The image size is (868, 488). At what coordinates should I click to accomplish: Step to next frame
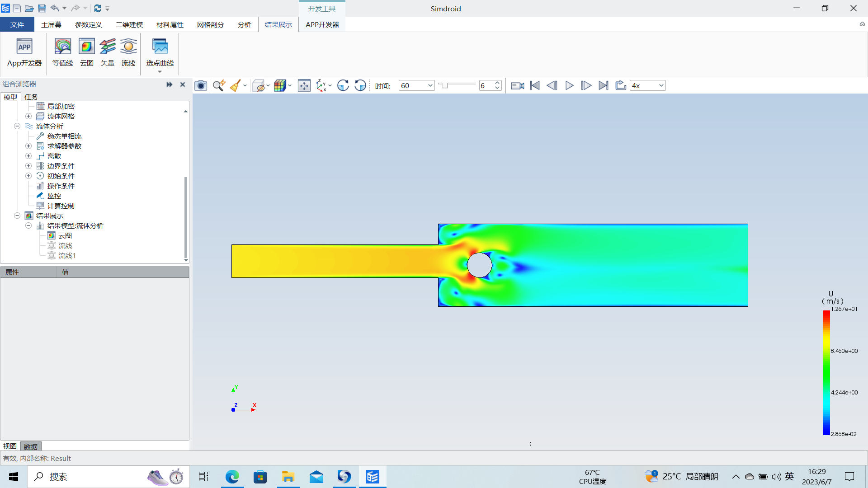click(x=586, y=85)
